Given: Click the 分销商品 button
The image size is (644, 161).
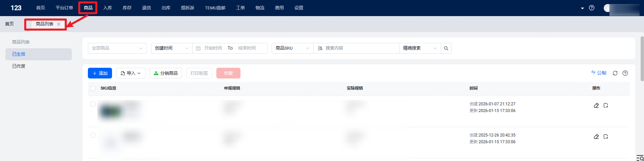Looking at the screenshot, I should [x=166, y=73].
